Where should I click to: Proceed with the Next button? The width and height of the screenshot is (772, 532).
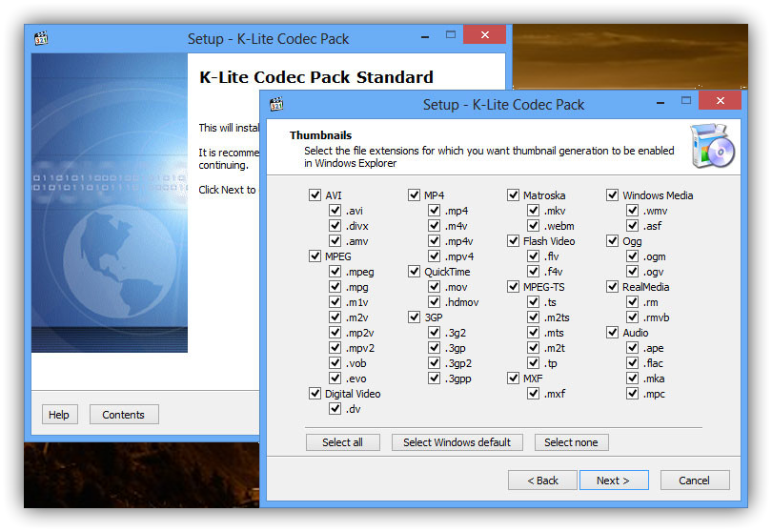(614, 481)
